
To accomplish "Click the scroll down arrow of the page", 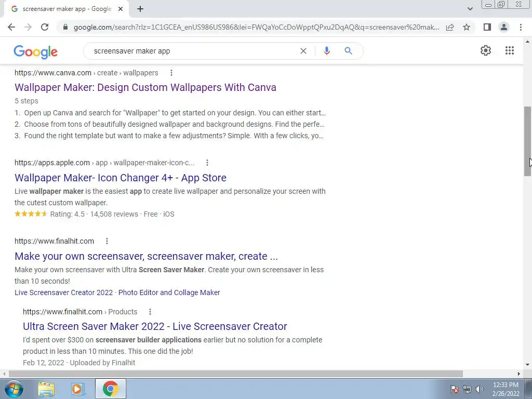I will click(x=527, y=365).
